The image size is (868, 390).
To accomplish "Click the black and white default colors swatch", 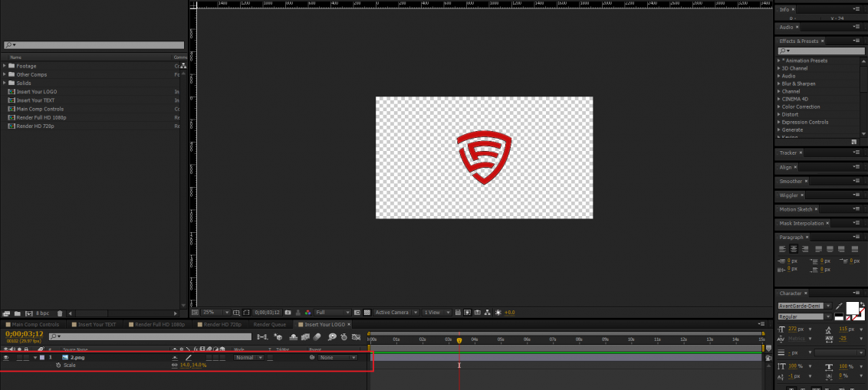I will pos(839,316).
